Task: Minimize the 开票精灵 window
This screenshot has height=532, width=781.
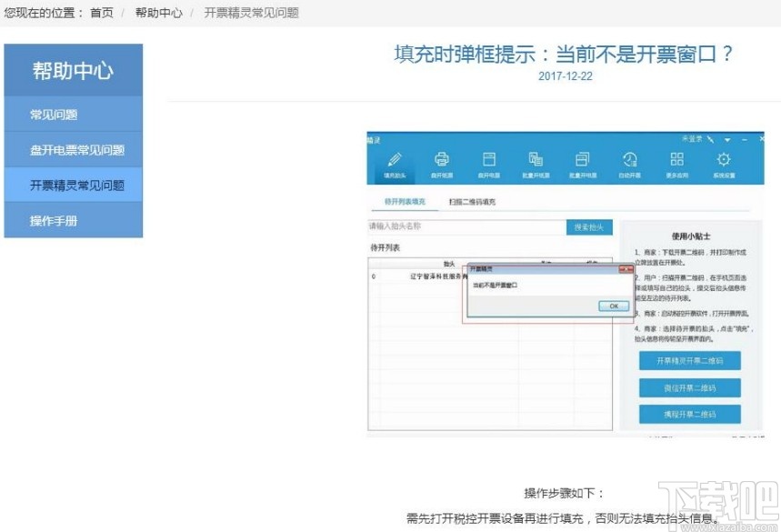Action: tap(745, 140)
